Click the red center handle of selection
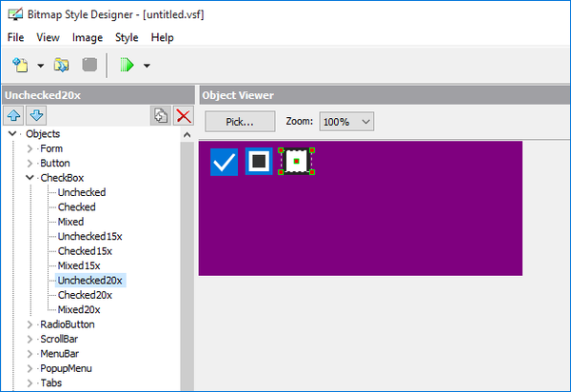This screenshot has width=571, height=392. point(296,161)
